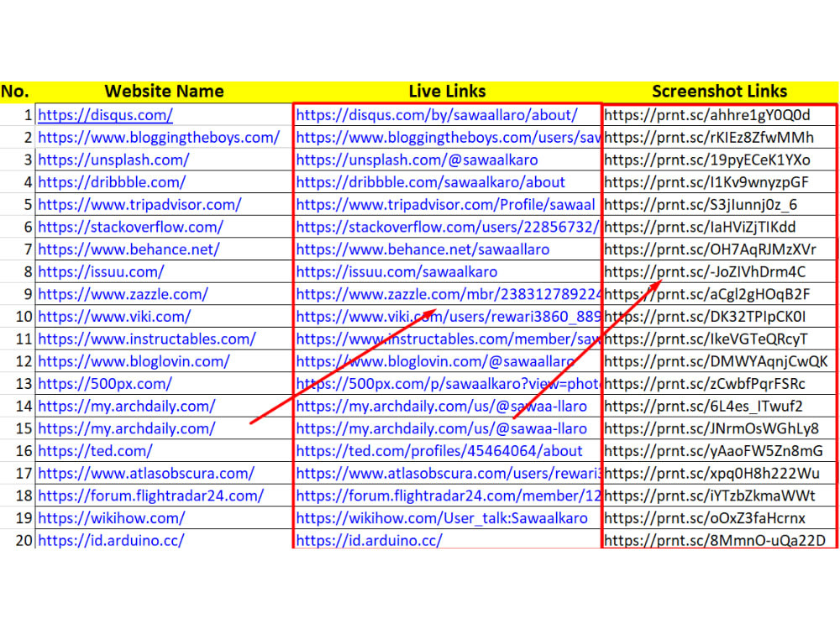Click row 14's https://my.archdaily.com/ website link
Screen dimensions: 840x630
(x=127, y=407)
